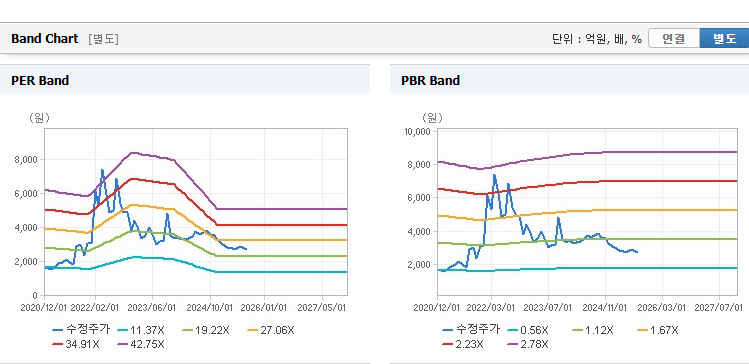Click the PBR Band panel title
Viewport: 749px width, 364px height.
point(430,81)
